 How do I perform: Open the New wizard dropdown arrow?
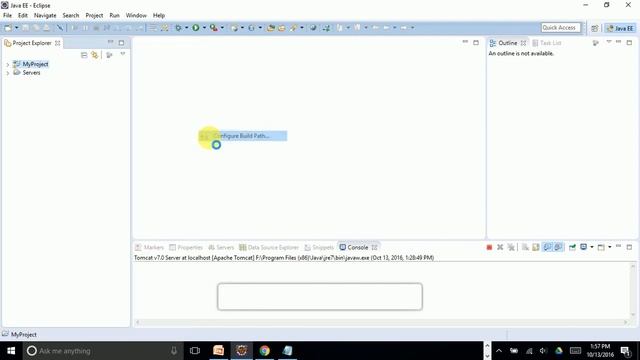point(17,28)
